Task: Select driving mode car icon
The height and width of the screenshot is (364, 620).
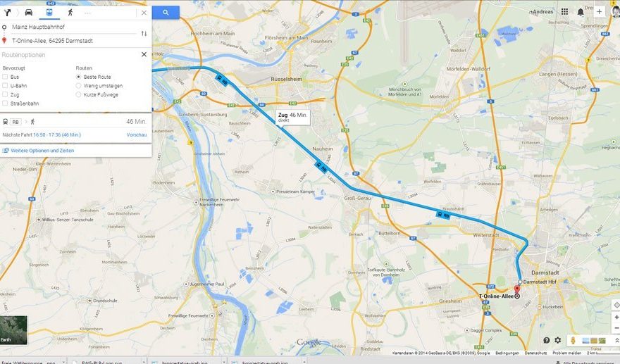Action: [29, 12]
